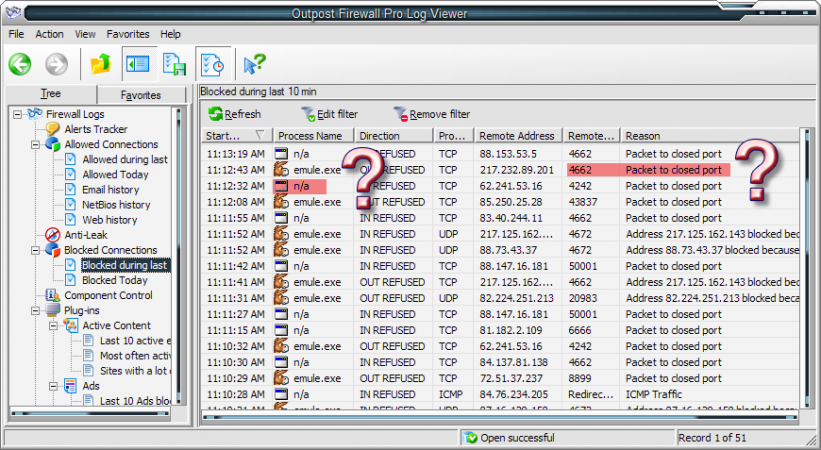Click the Remove filter funnel icon
This screenshot has width=821, height=450.
coord(401,114)
